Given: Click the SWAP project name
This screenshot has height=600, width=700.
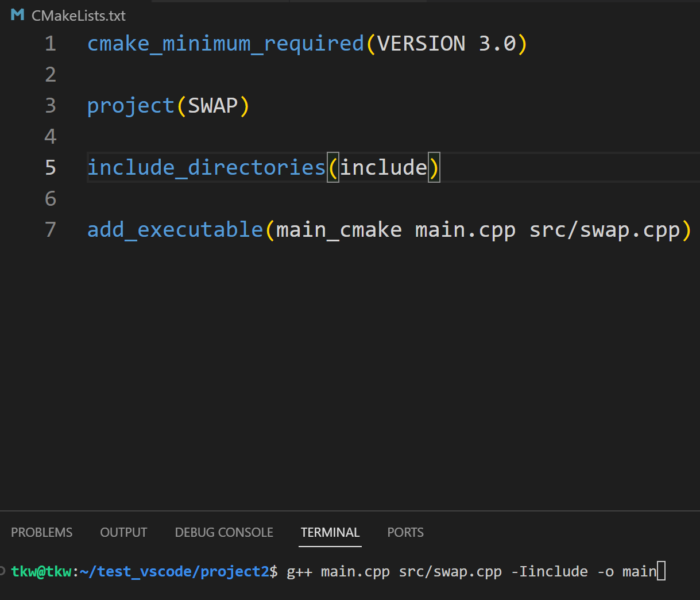Looking at the screenshot, I should click(x=213, y=106).
